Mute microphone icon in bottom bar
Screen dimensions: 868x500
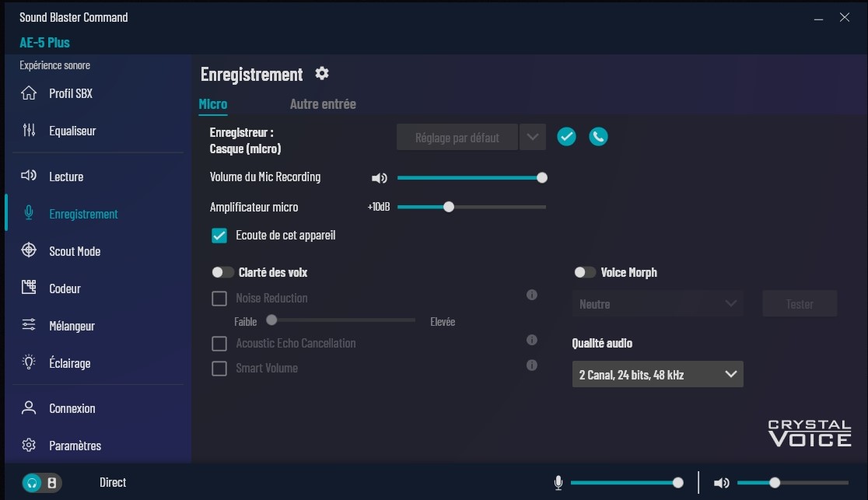[x=558, y=483]
